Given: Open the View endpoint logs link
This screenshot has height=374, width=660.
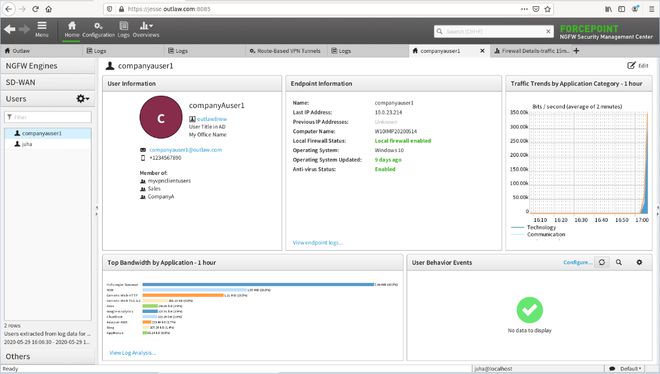Looking at the screenshot, I should (x=317, y=243).
